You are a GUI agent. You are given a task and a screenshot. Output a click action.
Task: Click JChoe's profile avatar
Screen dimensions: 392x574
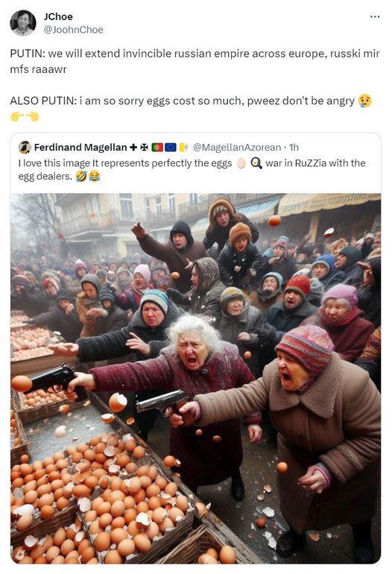point(22,22)
